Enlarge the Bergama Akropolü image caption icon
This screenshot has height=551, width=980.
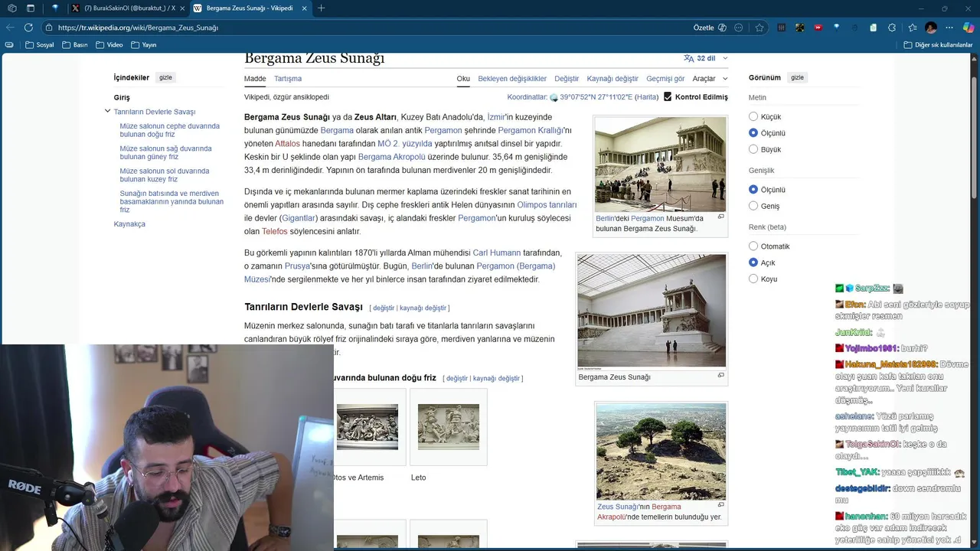[720, 505]
